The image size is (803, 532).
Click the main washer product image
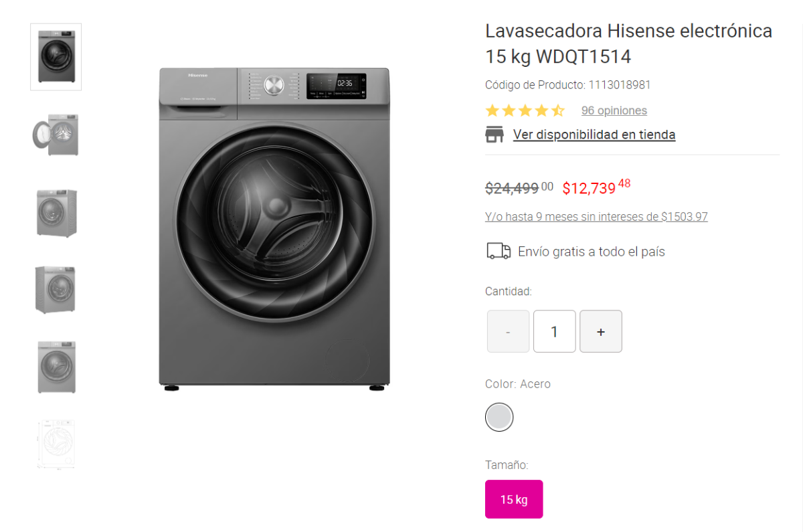coord(274,229)
